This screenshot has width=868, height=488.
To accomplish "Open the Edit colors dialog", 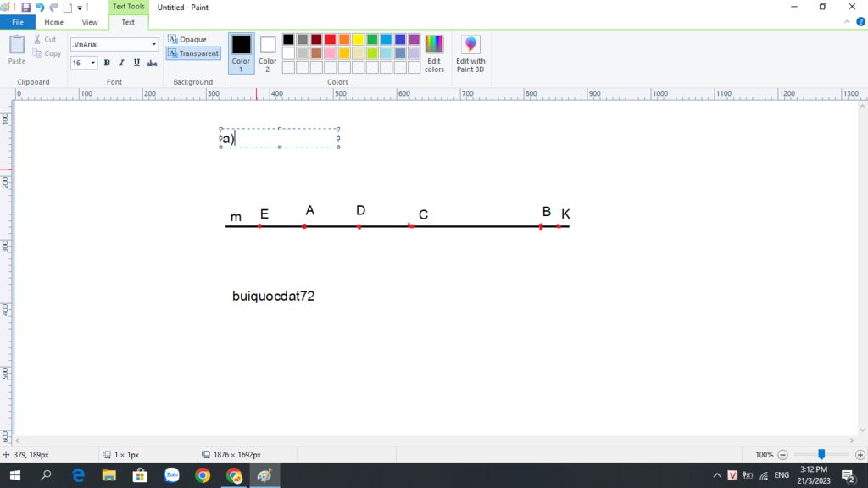I will (434, 53).
